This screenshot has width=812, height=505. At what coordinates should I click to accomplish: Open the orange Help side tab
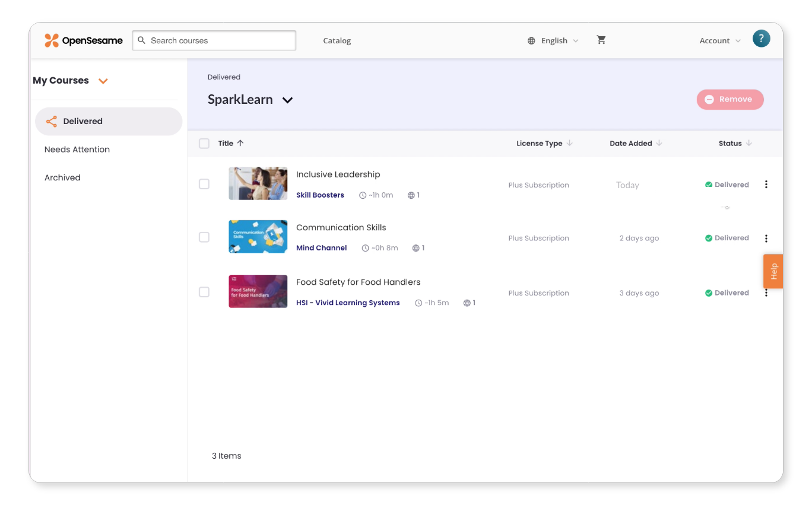pyautogui.click(x=773, y=271)
